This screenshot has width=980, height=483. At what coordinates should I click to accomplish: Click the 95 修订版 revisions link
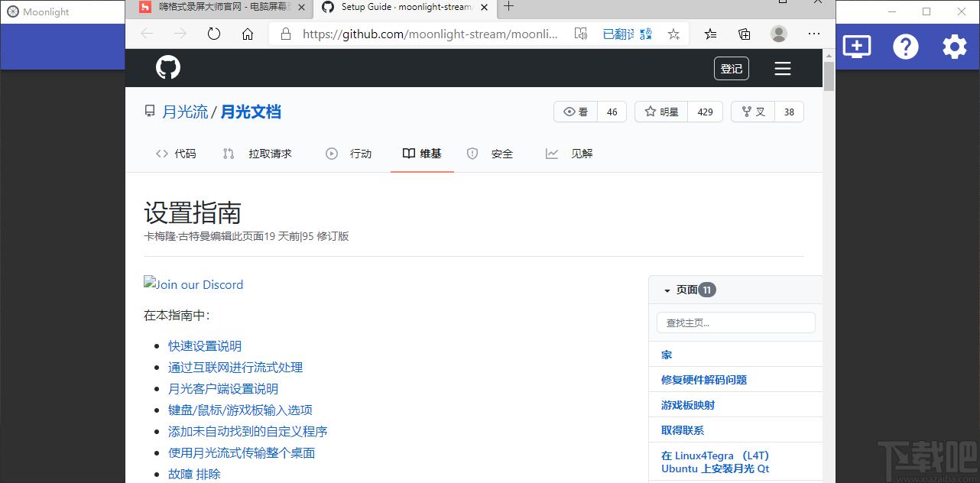[x=326, y=236]
